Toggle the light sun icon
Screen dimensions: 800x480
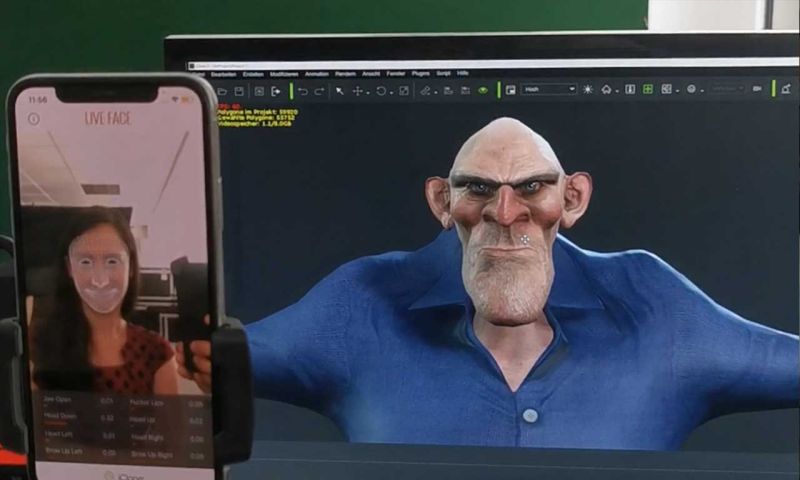point(588,89)
